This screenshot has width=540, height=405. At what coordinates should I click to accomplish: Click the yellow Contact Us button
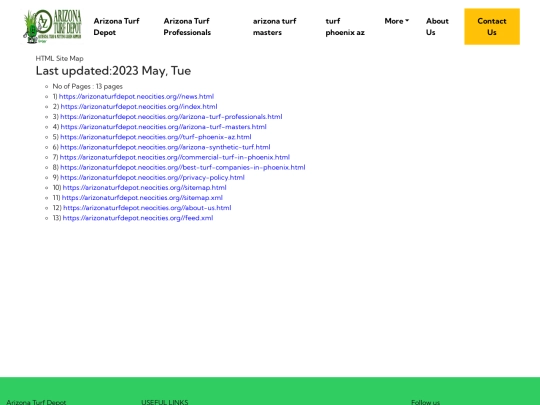492,27
